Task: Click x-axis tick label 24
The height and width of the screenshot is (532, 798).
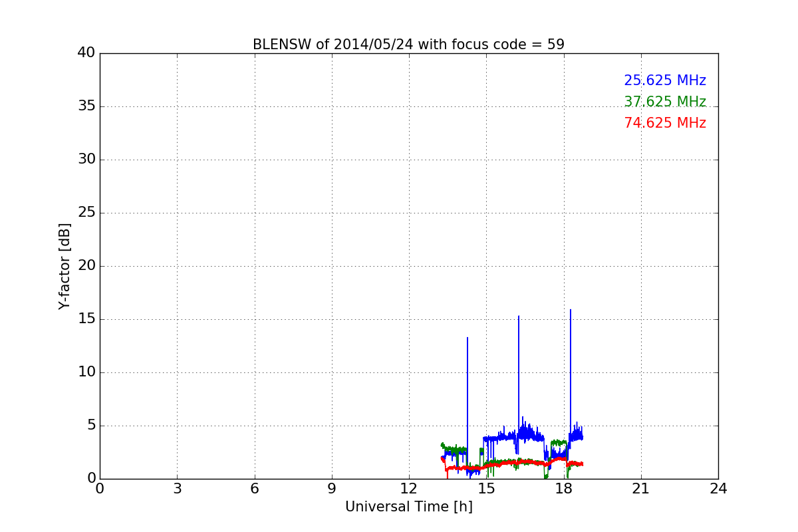Action: [x=718, y=489]
